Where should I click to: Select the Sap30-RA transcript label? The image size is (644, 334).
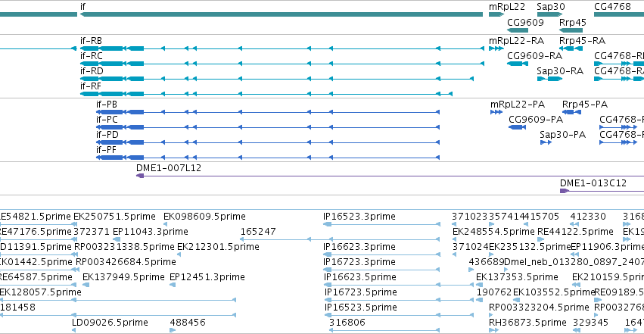point(560,71)
